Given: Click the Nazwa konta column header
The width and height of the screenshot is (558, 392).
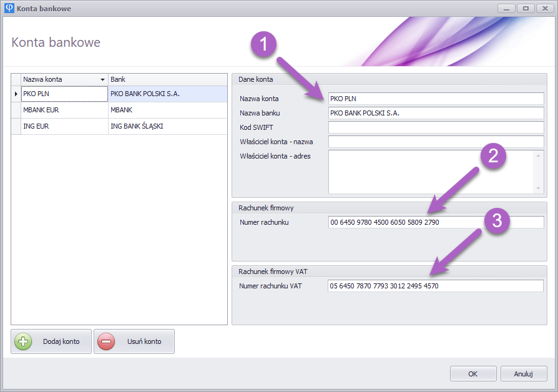Looking at the screenshot, I should (x=64, y=79).
